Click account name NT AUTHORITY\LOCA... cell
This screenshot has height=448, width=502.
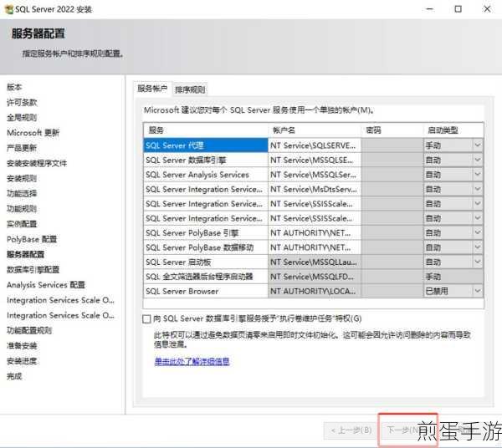315,291
